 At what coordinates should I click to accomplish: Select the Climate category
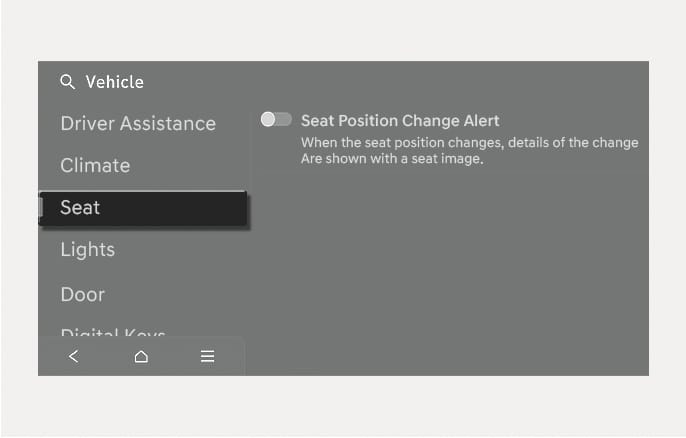tap(95, 166)
